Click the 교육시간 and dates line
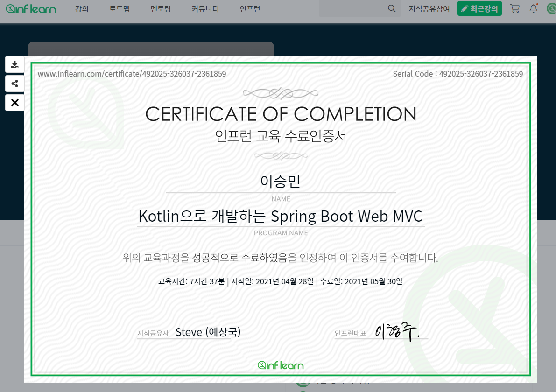Image resolution: width=556 pixels, height=392 pixels. pos(280,281)
